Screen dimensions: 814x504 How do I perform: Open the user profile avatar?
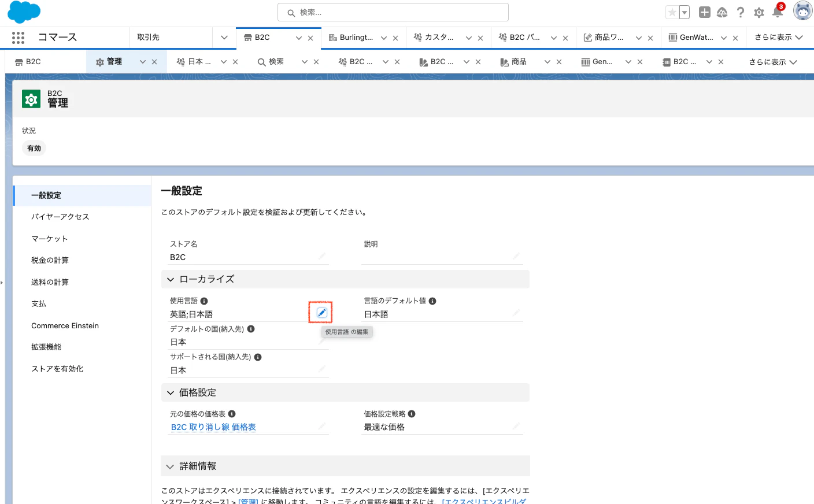(802, 11)
